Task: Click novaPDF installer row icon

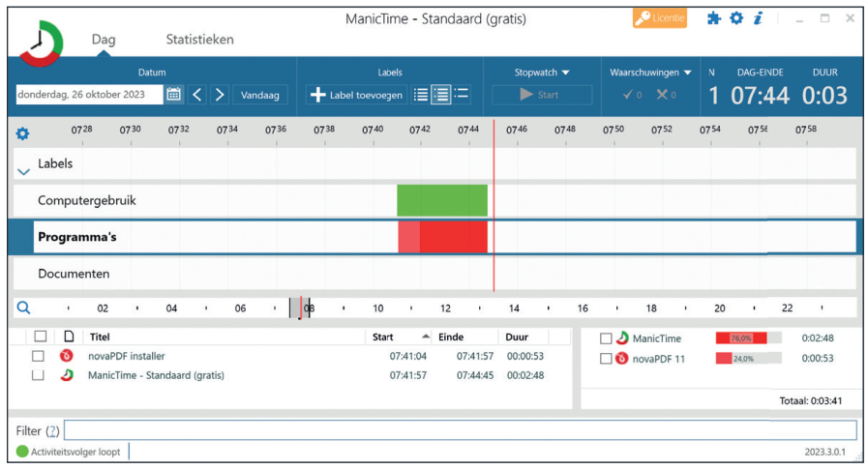Action: [67, 356]
